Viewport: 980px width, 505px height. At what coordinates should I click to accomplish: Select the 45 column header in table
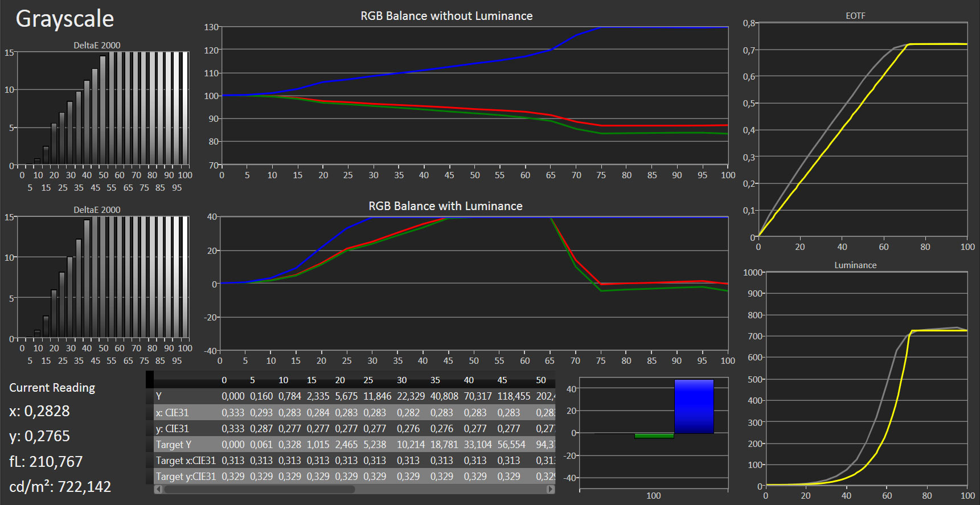(502, 380)
